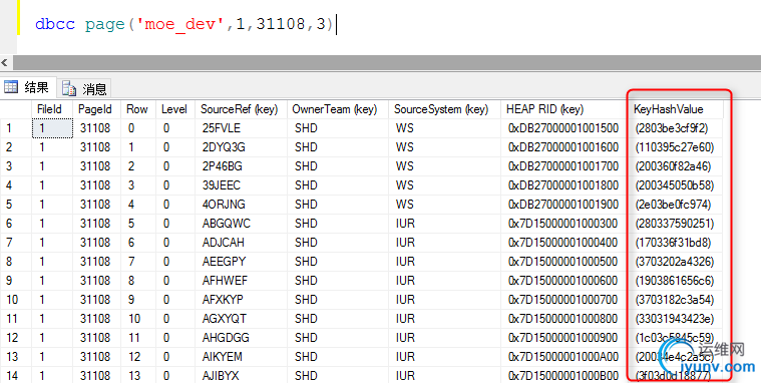
Task: Click SourceRef cell ABGQWC
Action: pos(241,223)
